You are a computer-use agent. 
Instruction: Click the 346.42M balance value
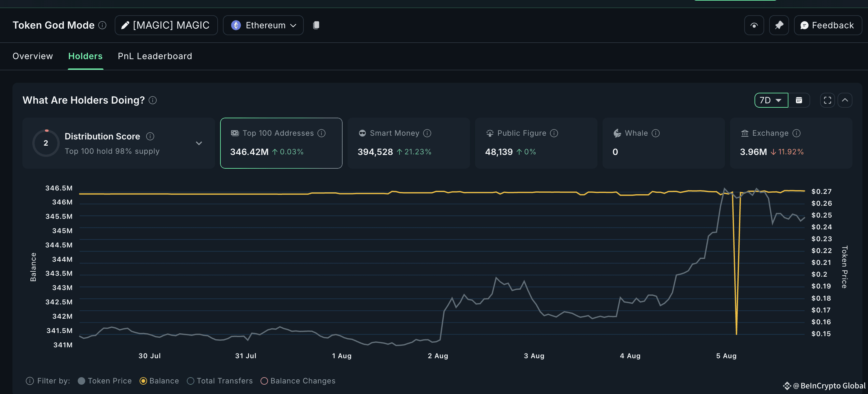[249, 152]
